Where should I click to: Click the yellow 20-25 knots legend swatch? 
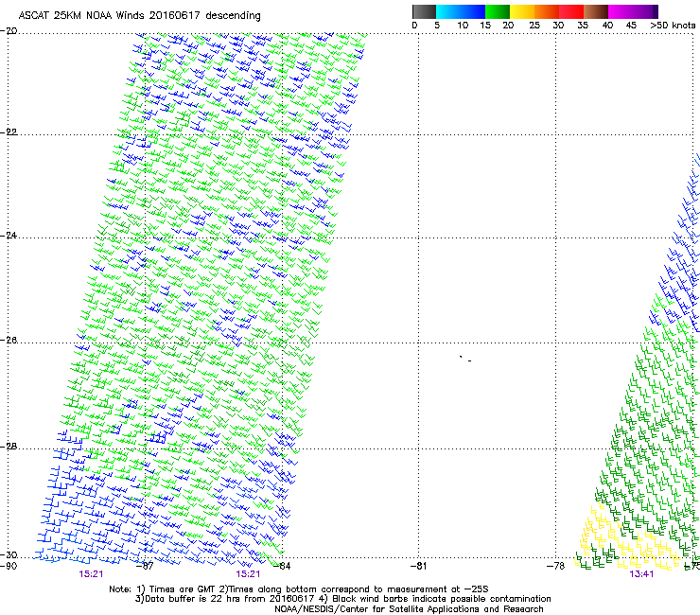pos(522,11)
